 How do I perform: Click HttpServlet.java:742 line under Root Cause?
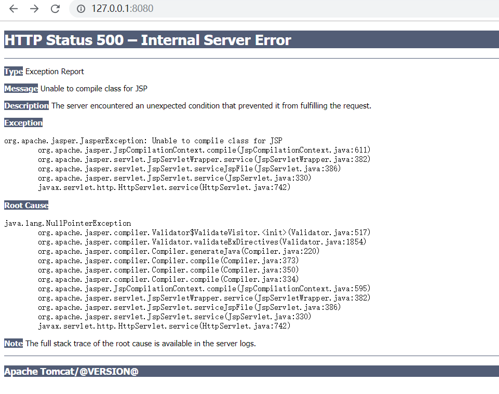click(164, 326)
